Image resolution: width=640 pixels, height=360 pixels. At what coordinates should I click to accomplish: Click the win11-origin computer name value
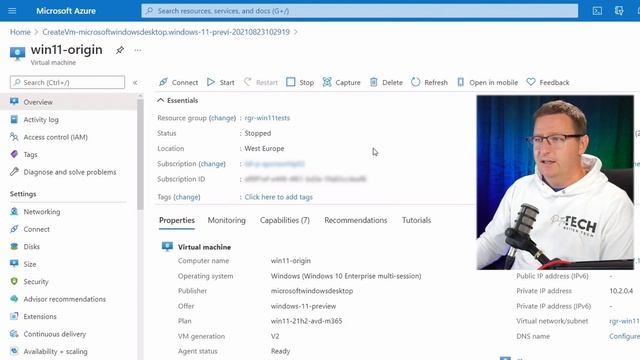pyautogui.click(x=291, y=261)
